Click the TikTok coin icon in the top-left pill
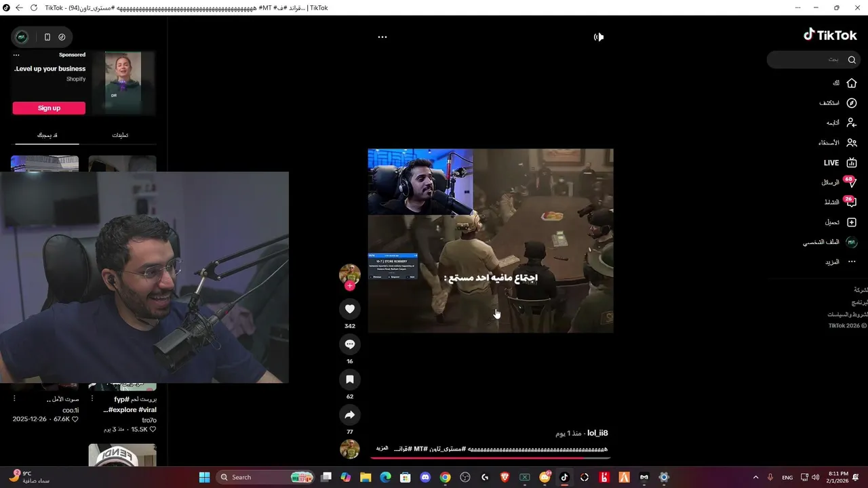The width and height of the screenshot is (868, 488). [62, 37]
